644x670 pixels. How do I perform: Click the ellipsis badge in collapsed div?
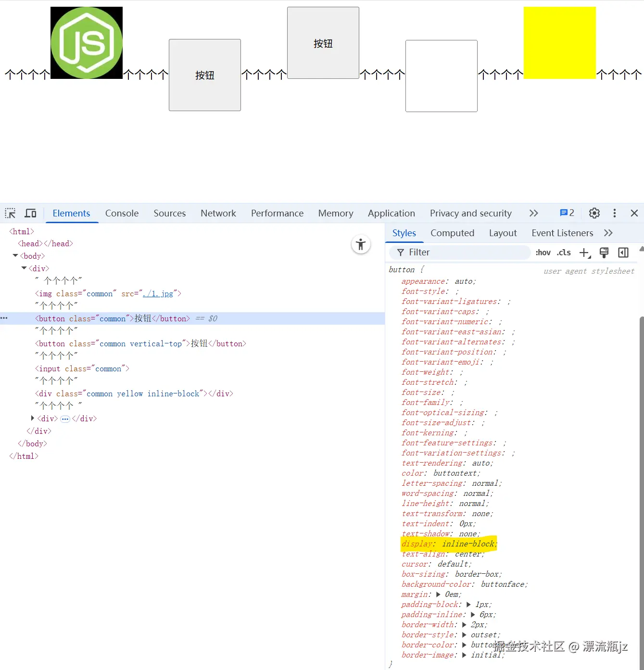(65, 419)
